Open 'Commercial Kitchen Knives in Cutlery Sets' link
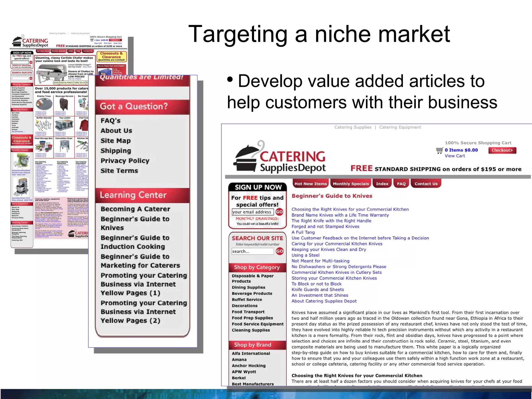The height and width of the screenshot is (399, 532). 337,272
